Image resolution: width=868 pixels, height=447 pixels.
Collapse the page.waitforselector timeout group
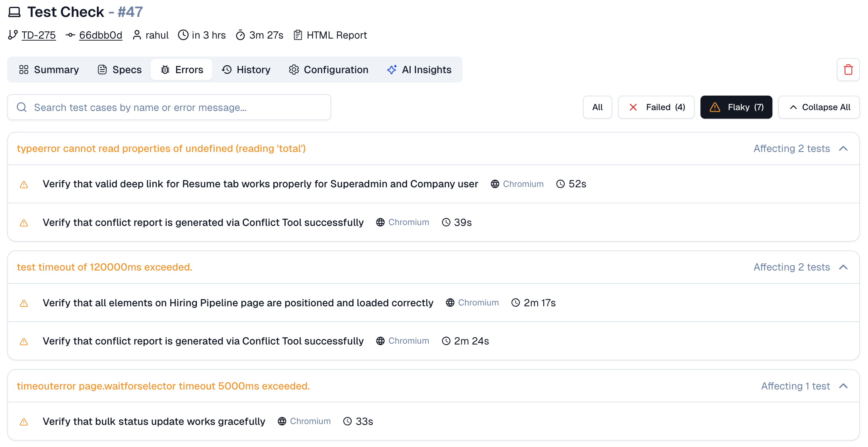[843, 386]
